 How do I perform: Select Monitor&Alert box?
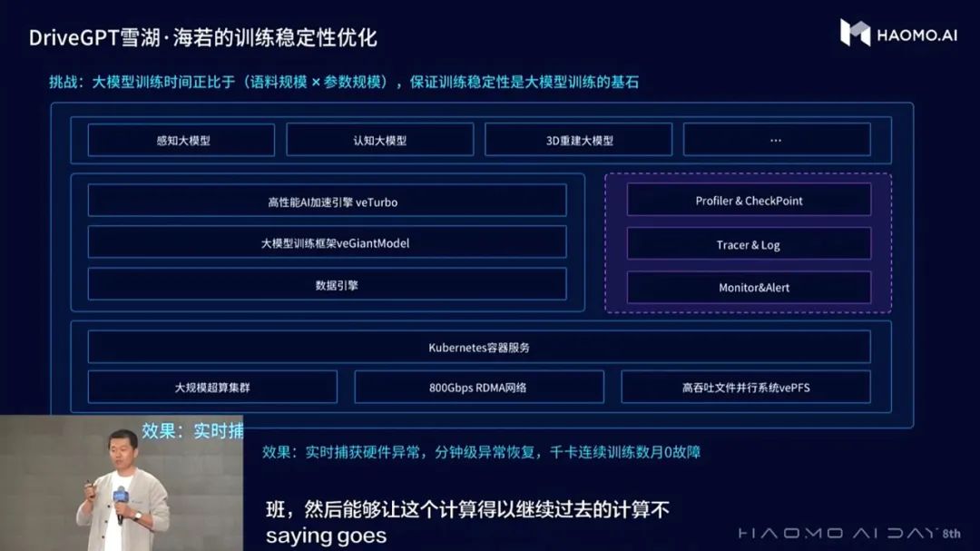[749, 287]
